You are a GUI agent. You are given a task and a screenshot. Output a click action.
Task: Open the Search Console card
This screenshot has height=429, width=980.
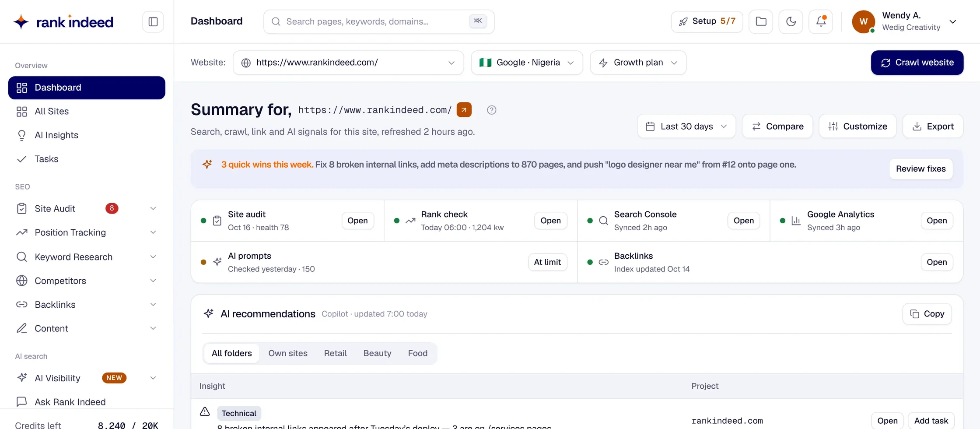(x=744, y=221)
